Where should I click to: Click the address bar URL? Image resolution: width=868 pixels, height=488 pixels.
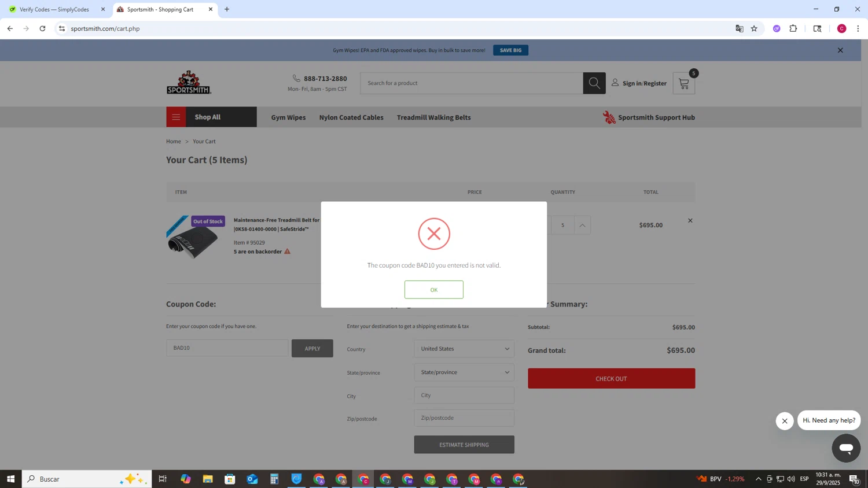(105, 29)
